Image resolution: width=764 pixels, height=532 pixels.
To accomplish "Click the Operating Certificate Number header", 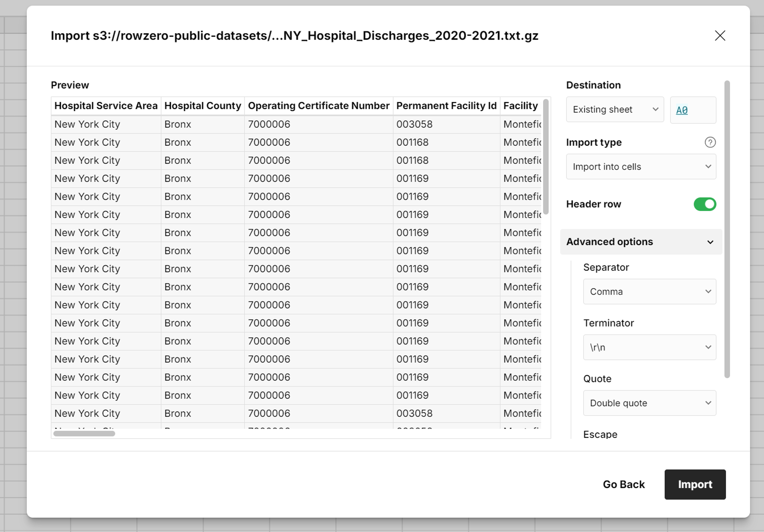I will [x=318, y=106].
